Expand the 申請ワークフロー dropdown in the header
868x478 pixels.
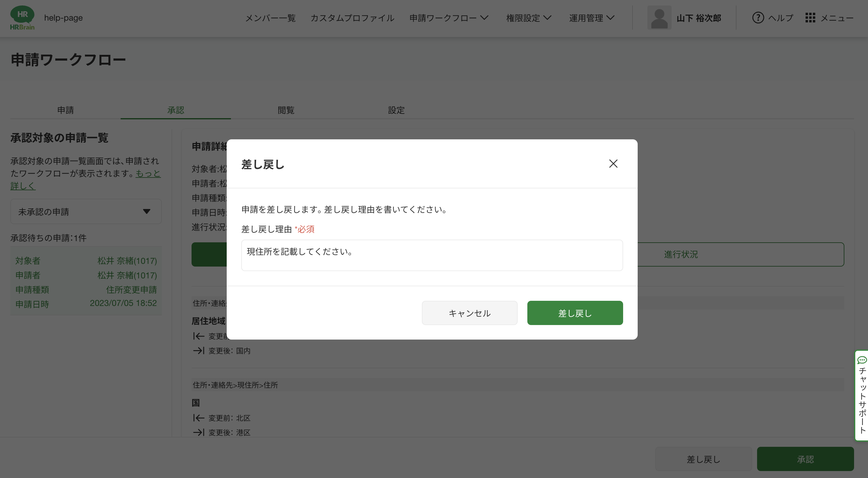coord(449,18)
